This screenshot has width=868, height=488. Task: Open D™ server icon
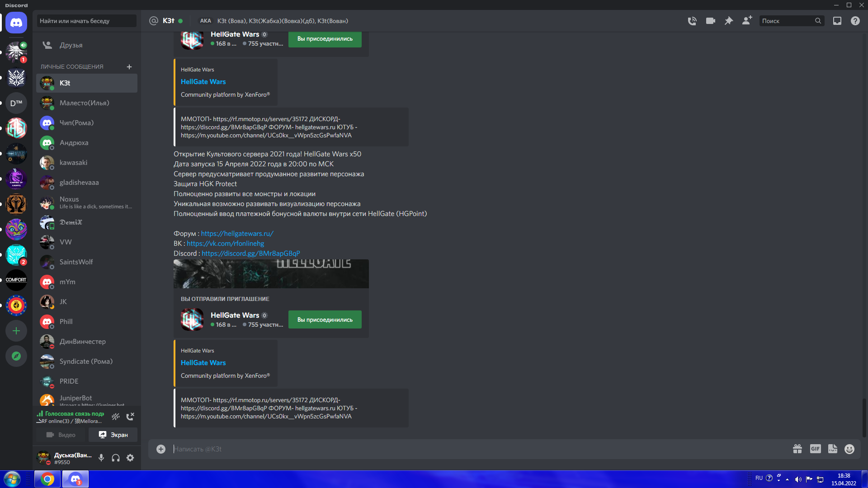click(16, 103)
